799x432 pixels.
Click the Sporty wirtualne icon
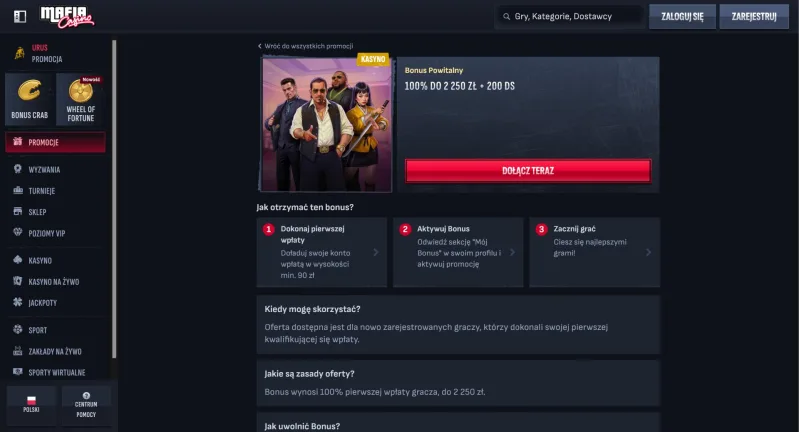click(18, 372)
